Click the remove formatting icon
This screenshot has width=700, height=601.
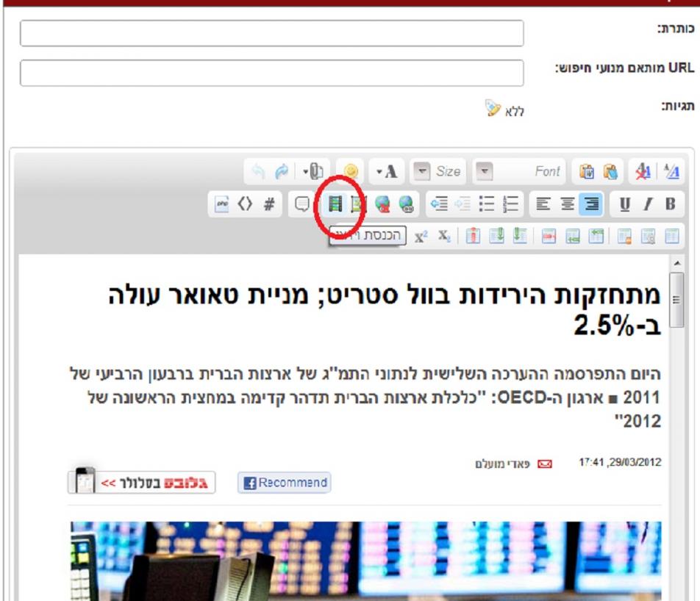(x=642, y=171)
